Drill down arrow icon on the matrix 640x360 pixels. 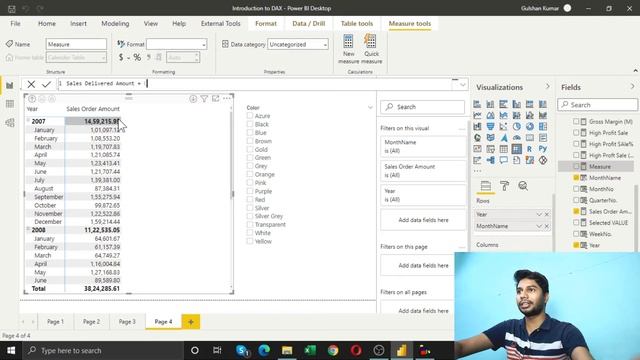click(193, 99)
